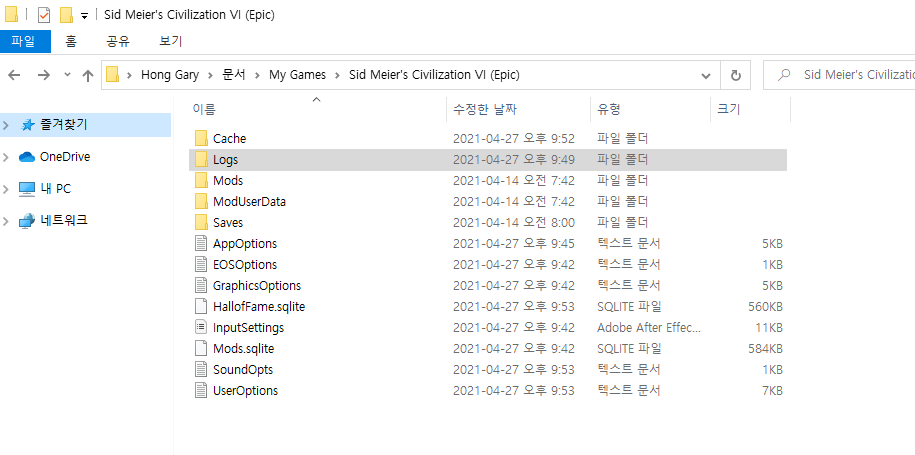Select the HallofFame.sqlite file name
The height and width of the screenshot is (455, 915).
coord(259,306)
